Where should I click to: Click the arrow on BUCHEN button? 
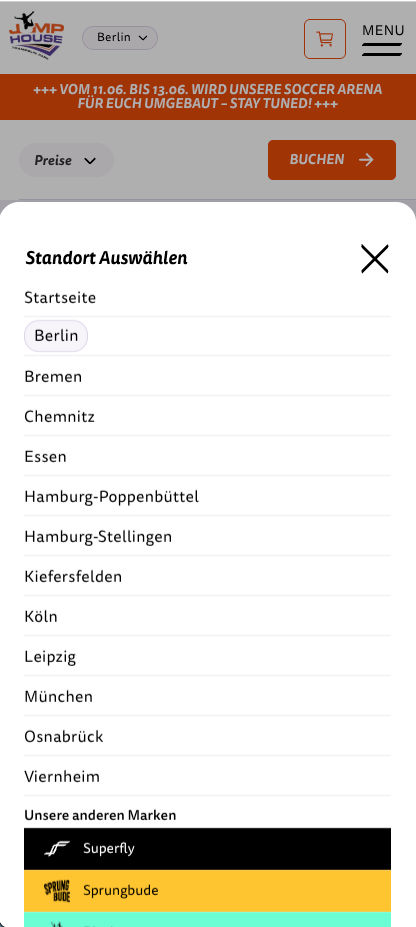click(x=366, y=160)
